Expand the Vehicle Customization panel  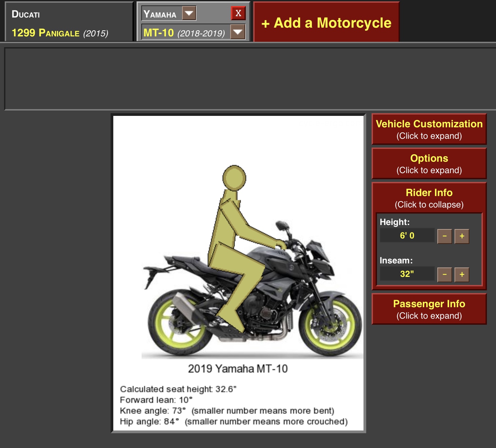click(x=429, y=129)
